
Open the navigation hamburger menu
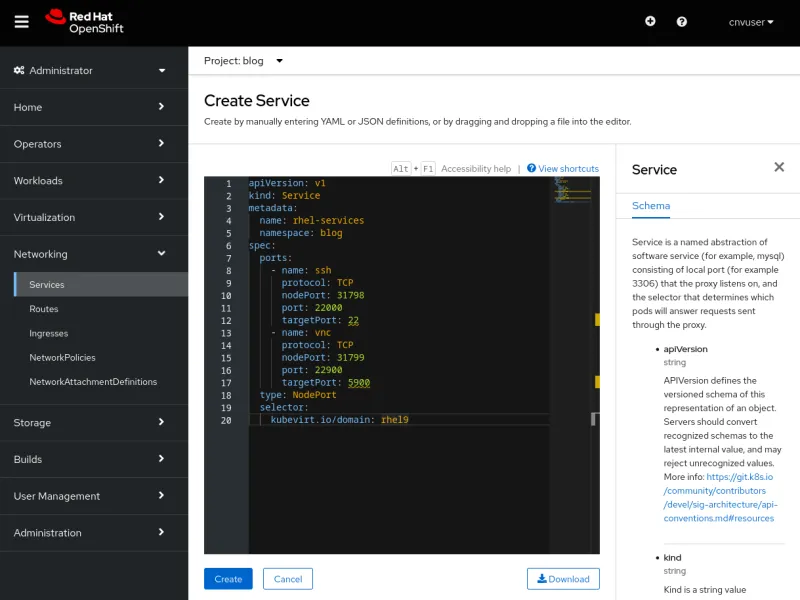click(x=22, y=21)
